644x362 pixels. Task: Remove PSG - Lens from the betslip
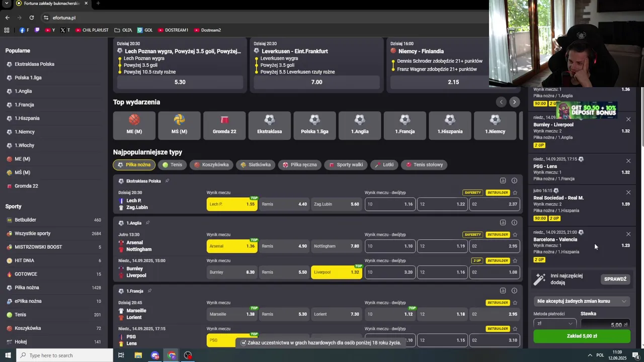point(628,161)
